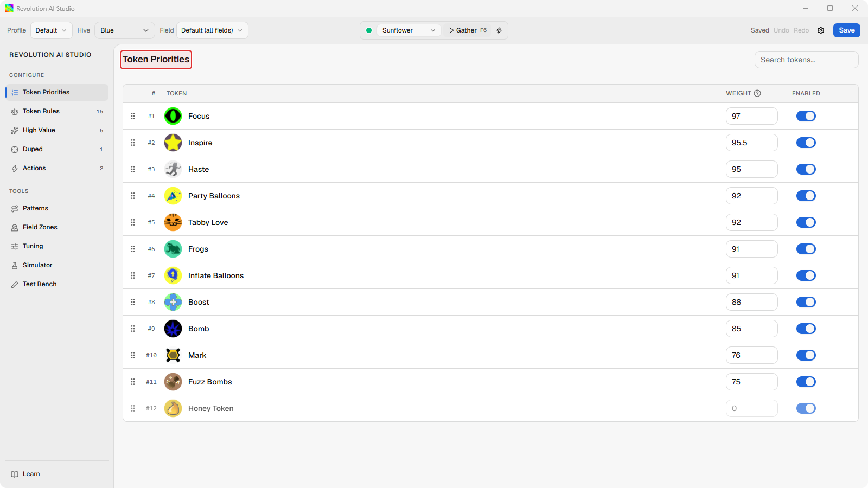Click the Save button
Viewport: 868px width, 488px height.
847,30
